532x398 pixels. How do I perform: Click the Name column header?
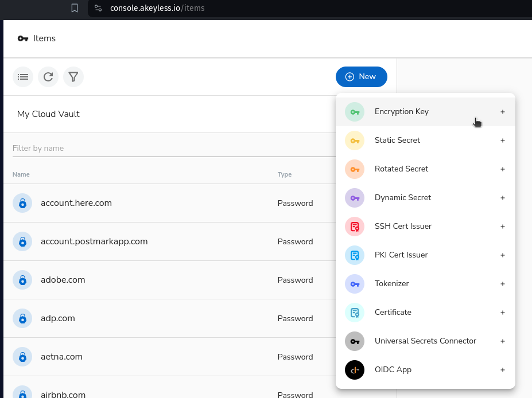[x=21, y=174]
